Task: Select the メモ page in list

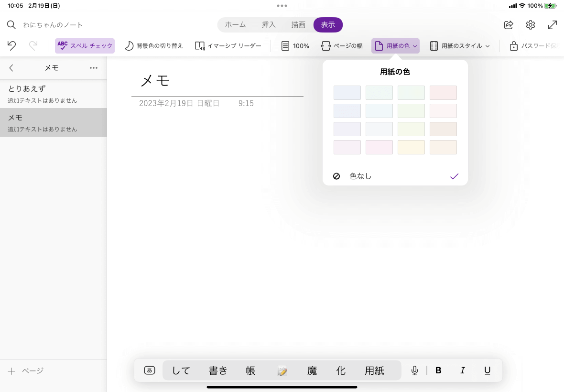Action: coord(53,122)
